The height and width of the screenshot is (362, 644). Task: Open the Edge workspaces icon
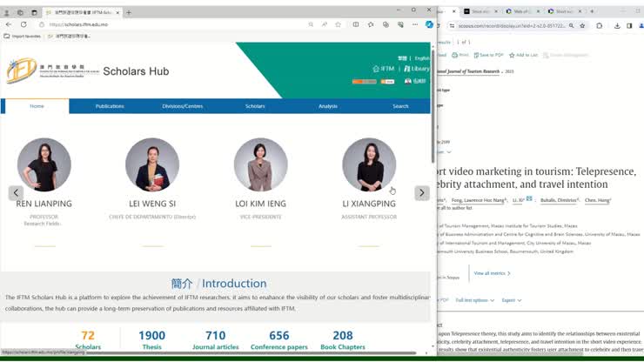pos(20,13)
